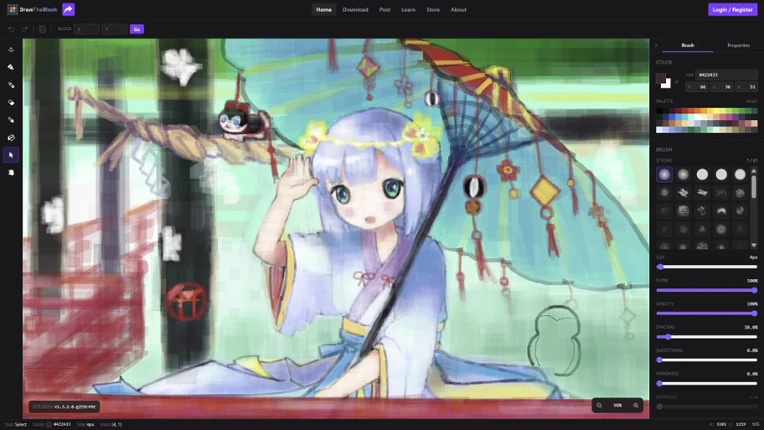Click the Size slider track

[x=707, y=267]
